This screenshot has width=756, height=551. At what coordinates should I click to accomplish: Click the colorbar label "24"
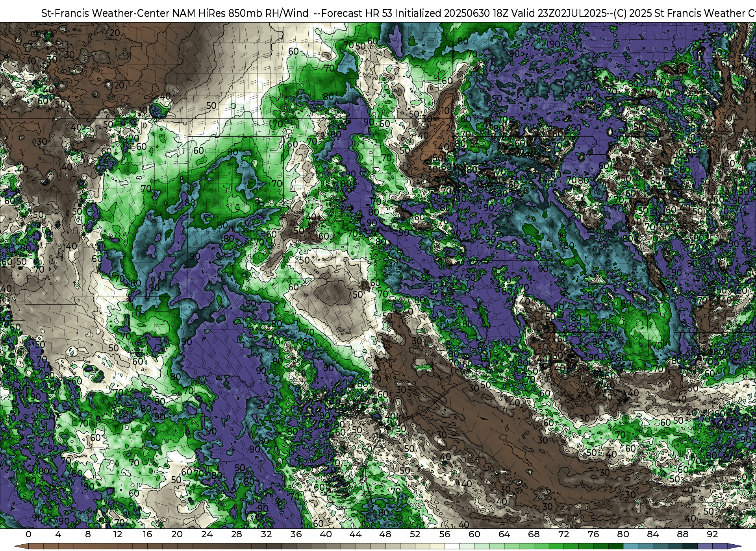coord(207,534)
